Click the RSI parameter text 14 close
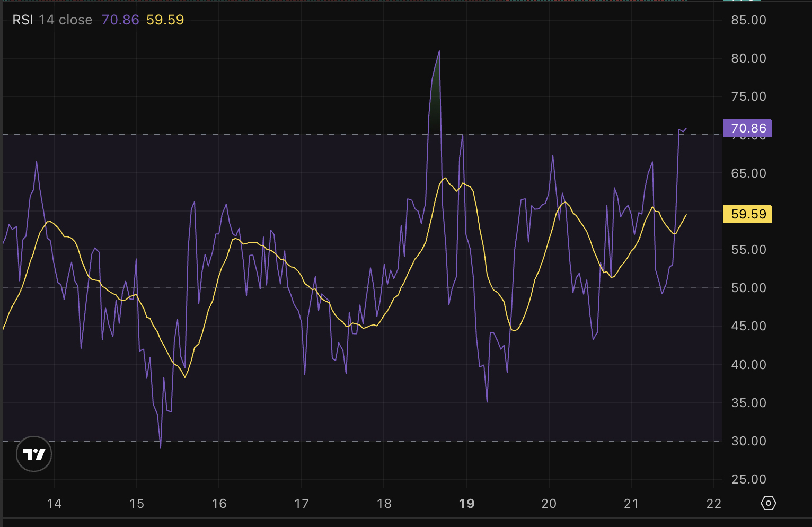The width and height of the screenshot is (812, 527). point(67,20)
